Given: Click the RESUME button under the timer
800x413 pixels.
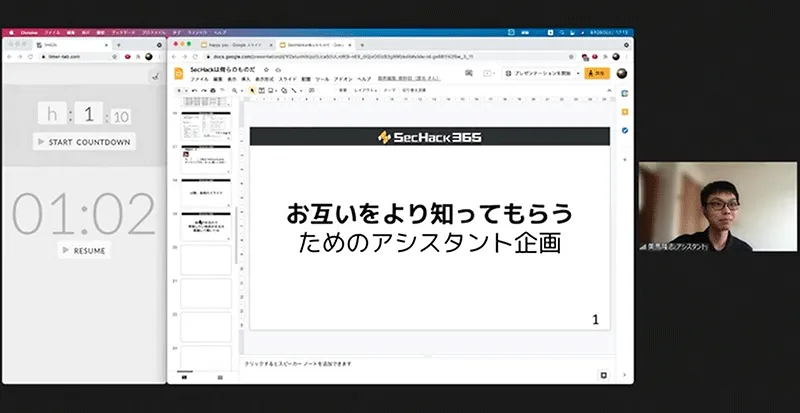Looking at the screenshot, I should [84, 250].
